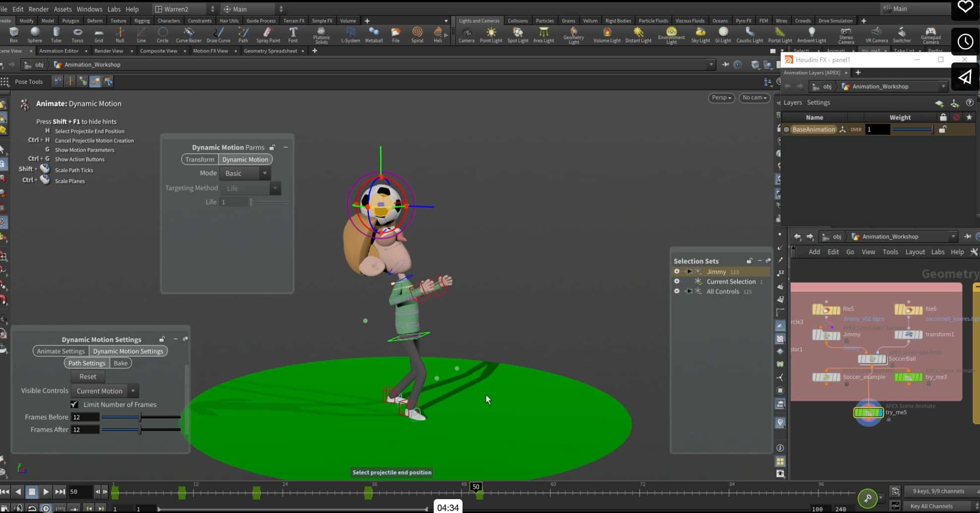This screenshot has width=980, height=513.
Task: Open the Mode dropdown set to Basic
Action: click(246, 173)
